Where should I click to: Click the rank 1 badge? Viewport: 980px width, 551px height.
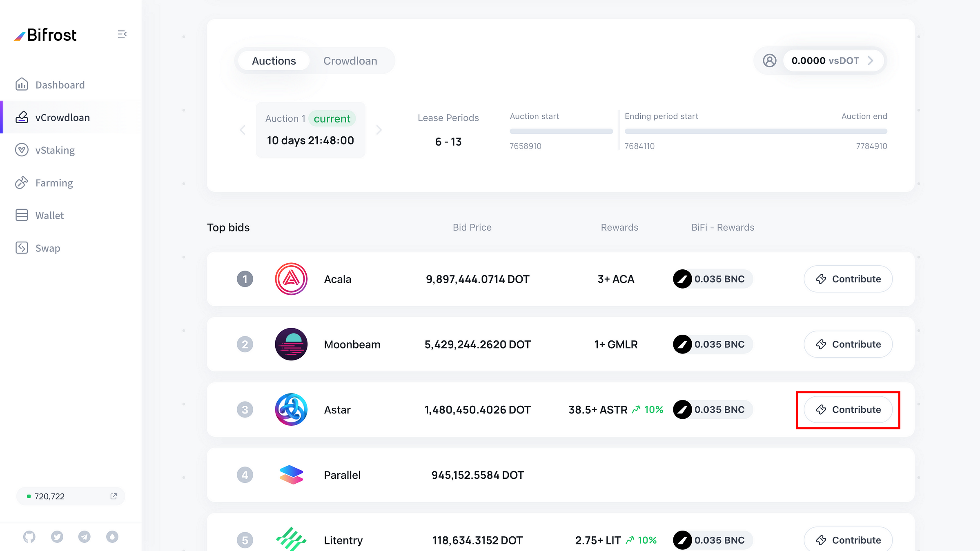click(x=245, y=279)
